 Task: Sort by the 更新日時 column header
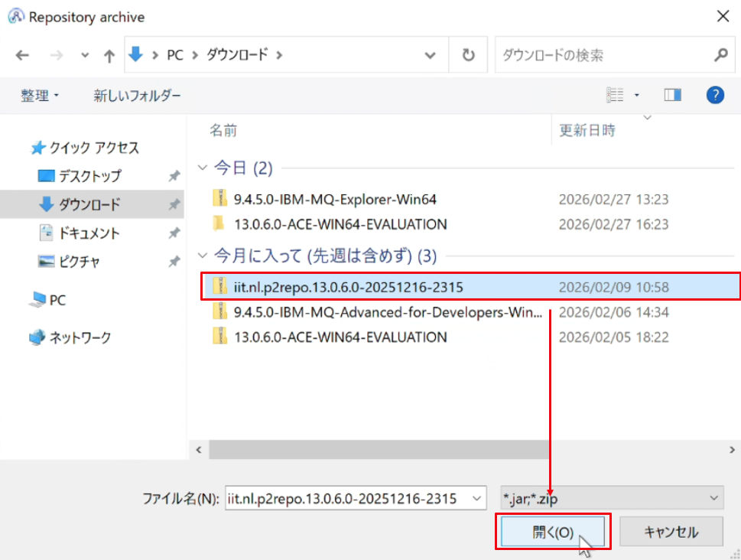point(587,130)
